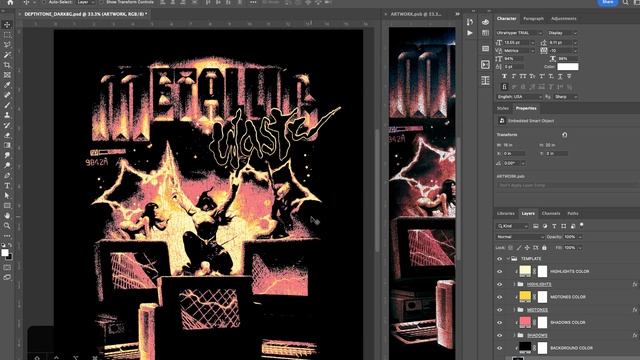Viewport: 640px width, 360px height.
Task: Select the Magic Wand tool
Action: point(7,55)
